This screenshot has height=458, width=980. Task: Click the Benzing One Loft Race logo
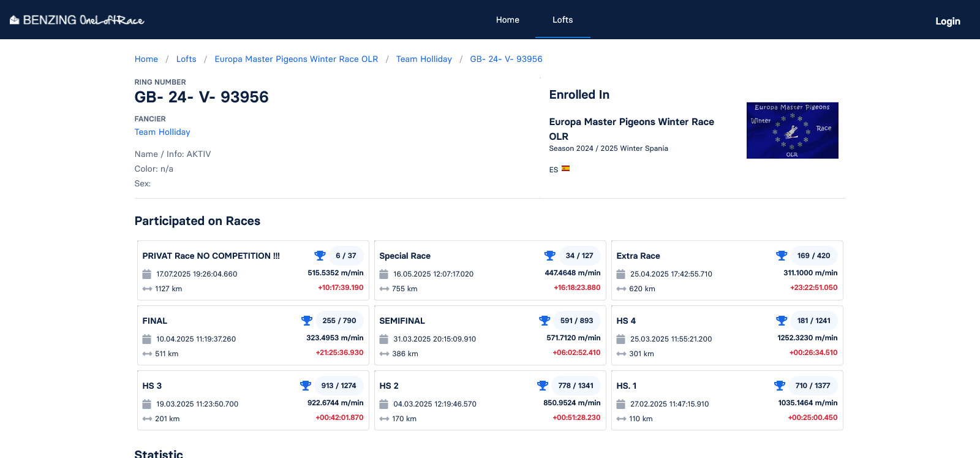click(x=77, y=20)
